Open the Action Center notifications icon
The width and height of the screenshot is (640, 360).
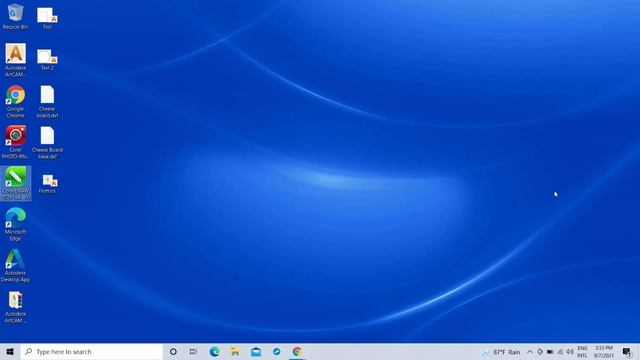point(627,352)
